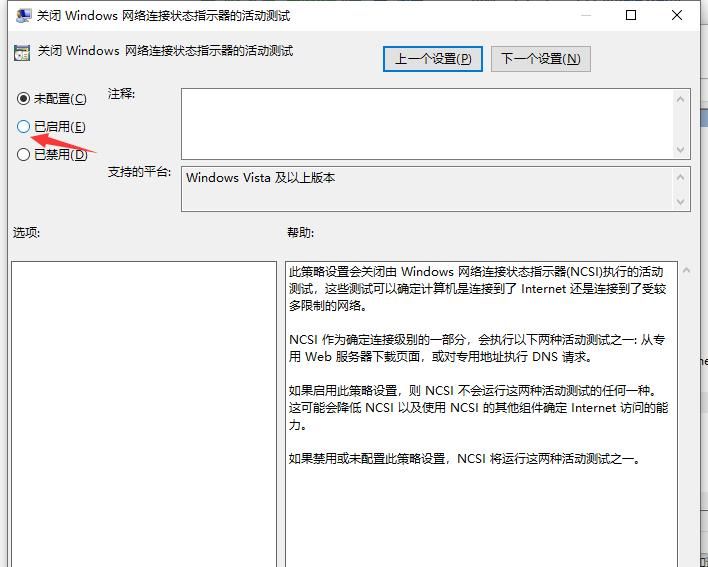Click the 支持的平台: label
The image size is (708, 567).
tap(139, 172)
